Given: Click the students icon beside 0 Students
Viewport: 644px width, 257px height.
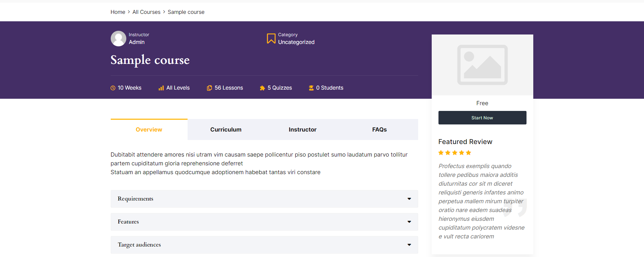Looking at the screenshot, I should tap(311, 88).
